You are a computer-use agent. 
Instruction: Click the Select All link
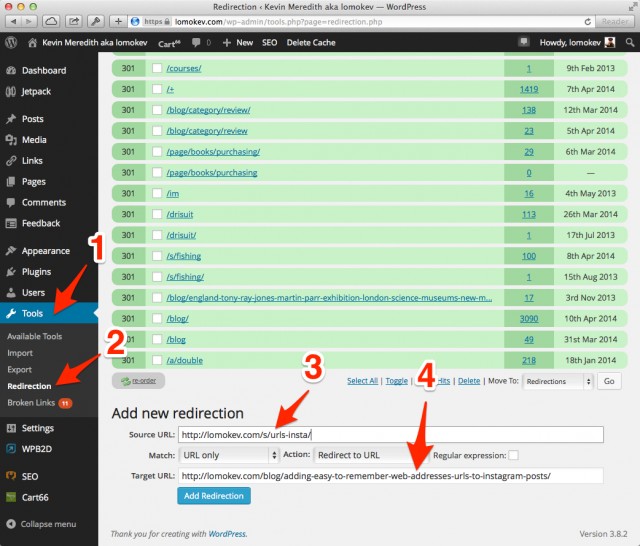[362, 381]
